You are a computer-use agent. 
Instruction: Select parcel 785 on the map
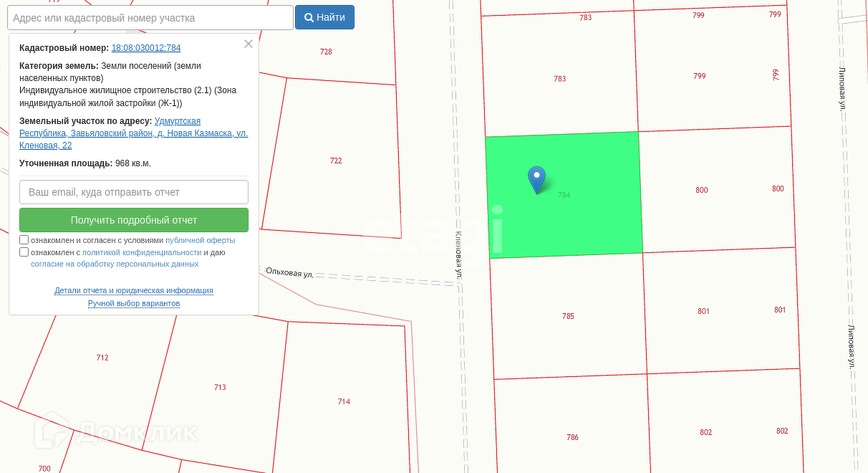568,316
